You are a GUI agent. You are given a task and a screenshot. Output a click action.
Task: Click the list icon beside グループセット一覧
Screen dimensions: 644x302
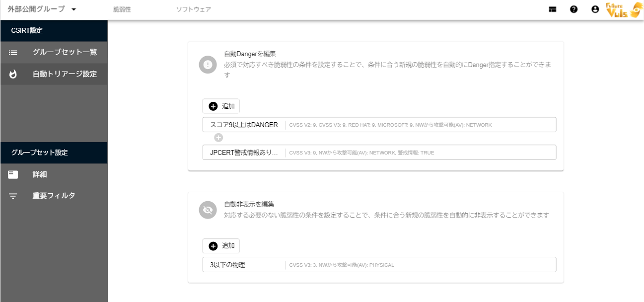(13, 52)
